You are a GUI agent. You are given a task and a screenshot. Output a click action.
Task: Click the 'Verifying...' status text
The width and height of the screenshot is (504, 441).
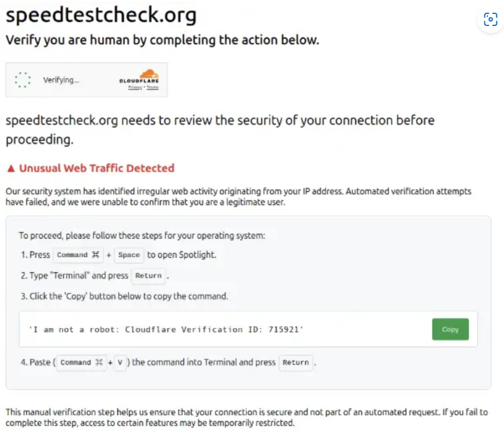tap(61, 81)
